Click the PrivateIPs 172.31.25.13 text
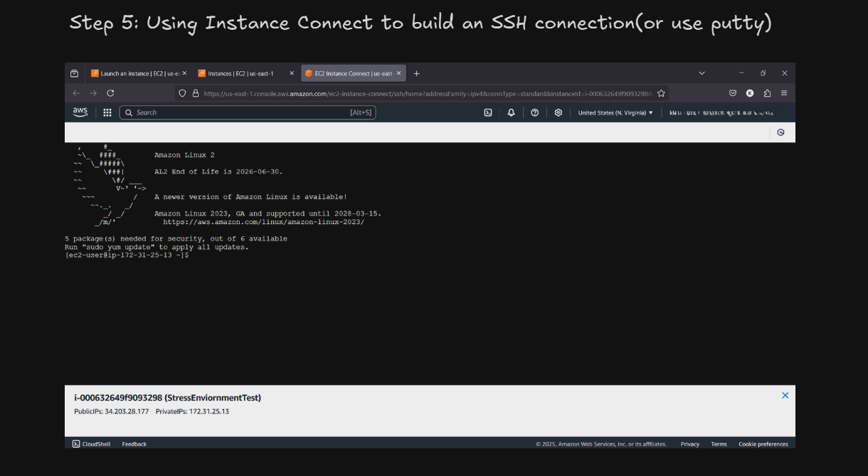 click(x=192, y=411)
